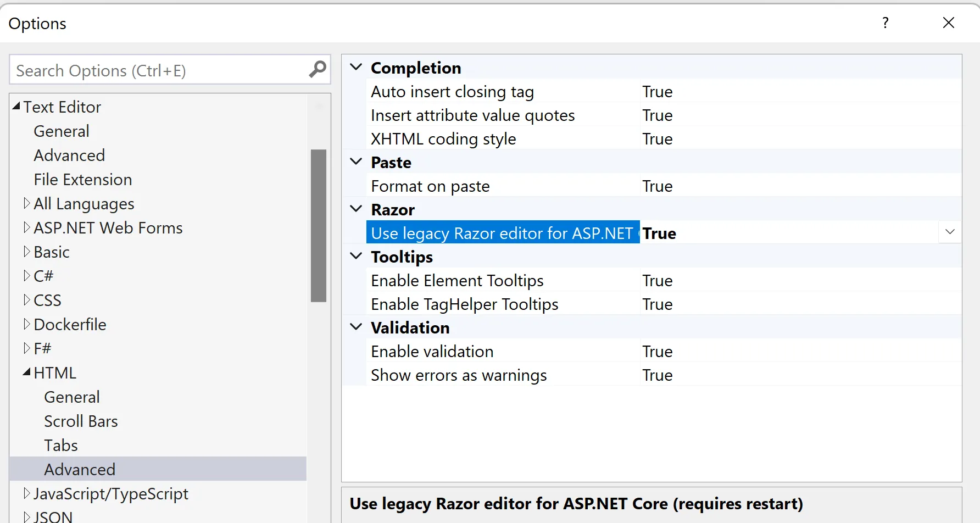Collapse the Tooltips section

tap(357, 257)
